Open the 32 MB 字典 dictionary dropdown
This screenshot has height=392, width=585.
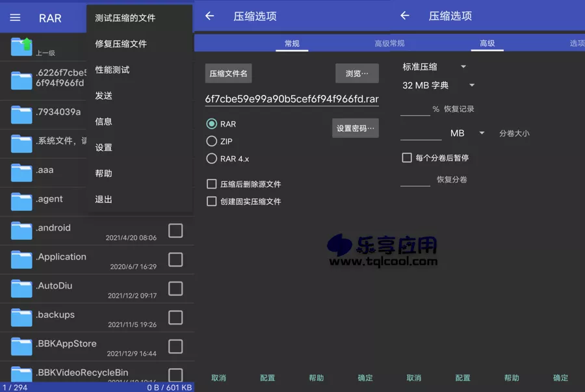[437, 85]
